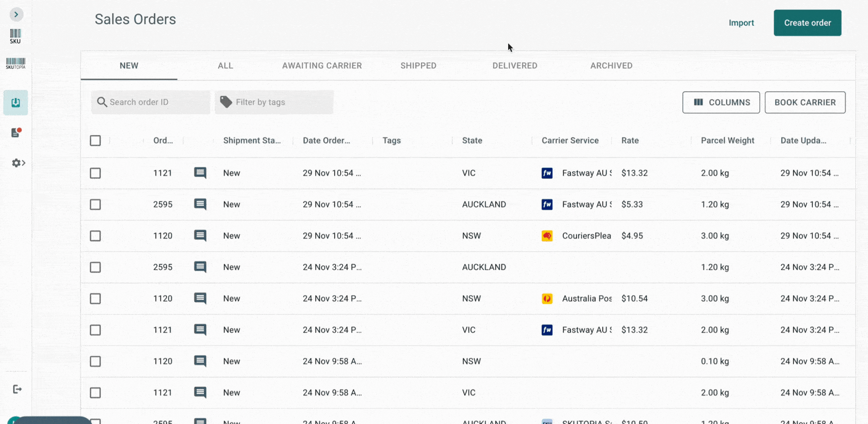Click the 0.10 kg parcel weight cell
868x424 pixels.
point(715,361)
